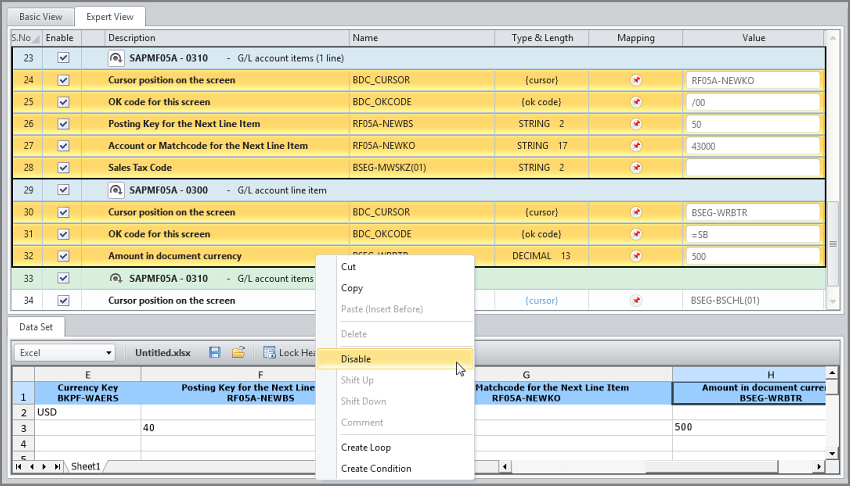This screenshot has width=850, height=486.
Task: Click mapping pin icon for BDC_CURSOR row 24
Action: pyautogui.click(x=635, y=80)
